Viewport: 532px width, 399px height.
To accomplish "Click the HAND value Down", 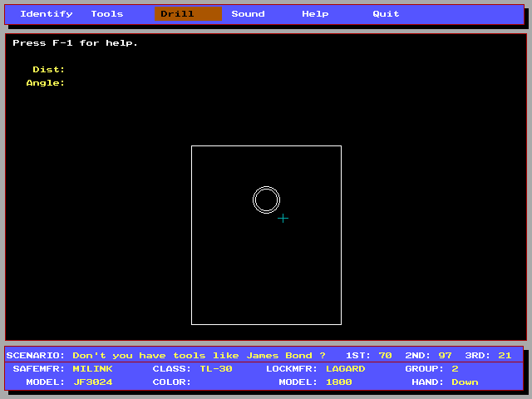I will click(x=465, y=382).
